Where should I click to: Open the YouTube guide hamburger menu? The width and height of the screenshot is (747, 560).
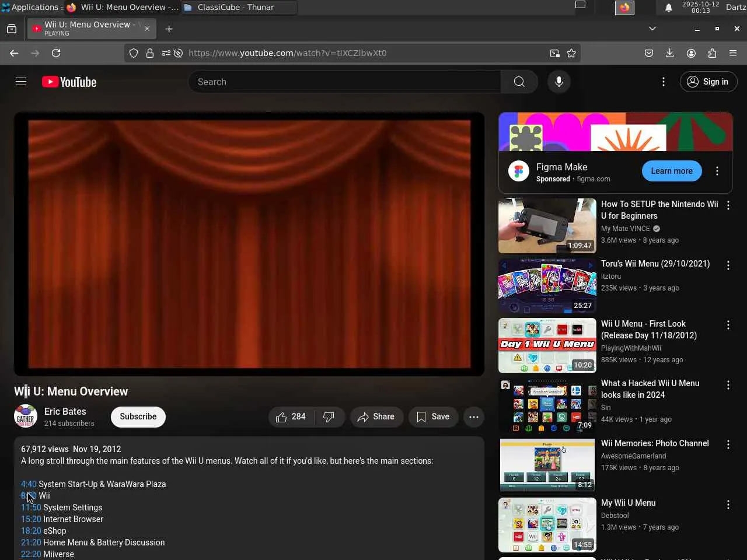[21, 82]
